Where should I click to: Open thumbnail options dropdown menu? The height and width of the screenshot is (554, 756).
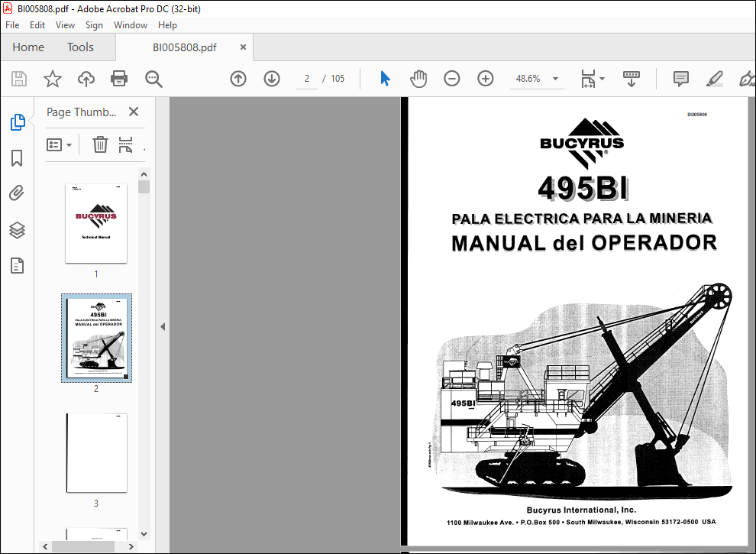pyautogui.click(x=59, y=144)
